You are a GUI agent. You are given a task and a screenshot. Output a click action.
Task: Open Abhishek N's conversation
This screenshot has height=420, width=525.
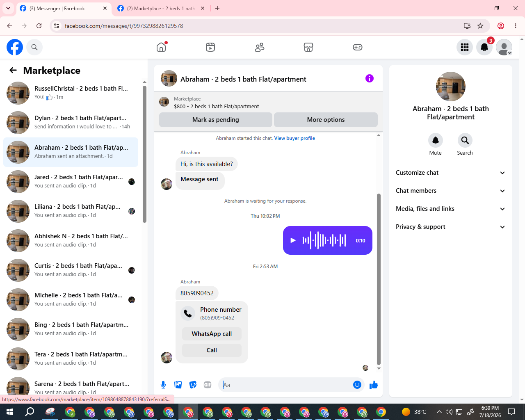pos(71,241)
